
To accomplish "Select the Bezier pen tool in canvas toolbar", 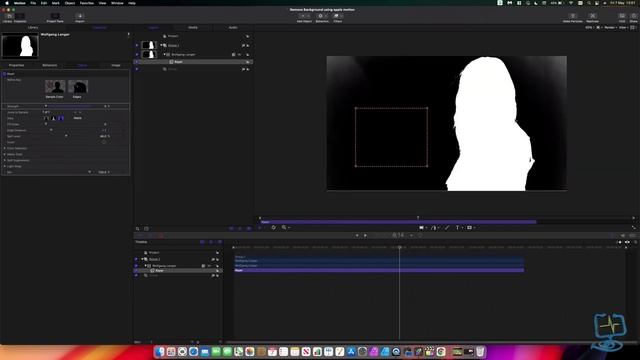I will point(433,228).
